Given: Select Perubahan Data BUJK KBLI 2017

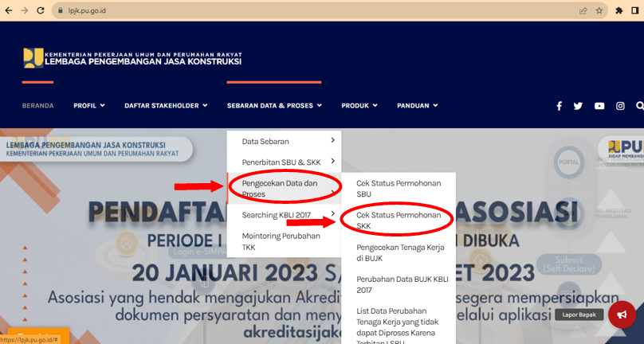Looking at the screenshot, I should click(399, 284).
